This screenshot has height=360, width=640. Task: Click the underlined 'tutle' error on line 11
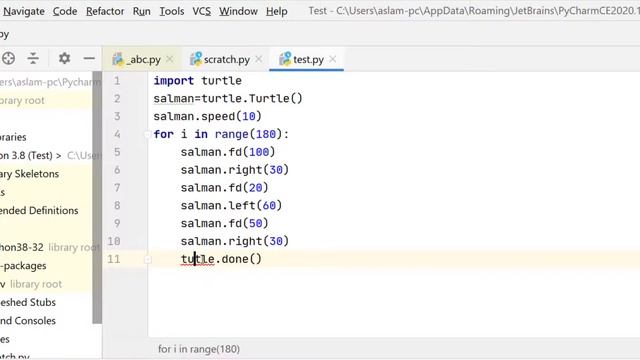(x=198, y=259)
